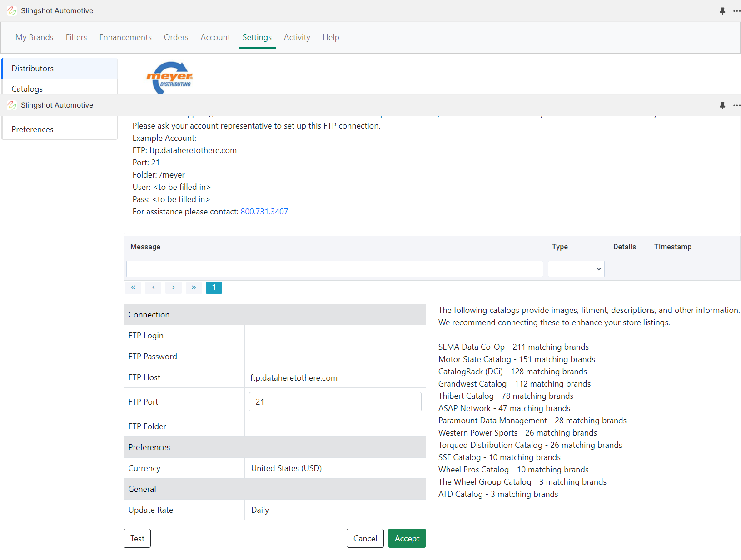Open the My Brands tab
Image resolution: width=741 pixels, height=560 pixels.
(x=35, y=37)
